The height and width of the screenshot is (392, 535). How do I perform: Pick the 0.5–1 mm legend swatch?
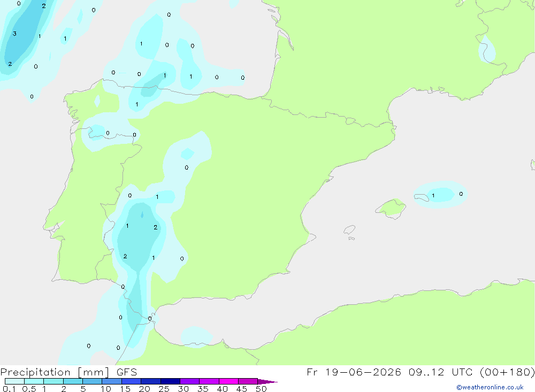click(x=34, y=381)
